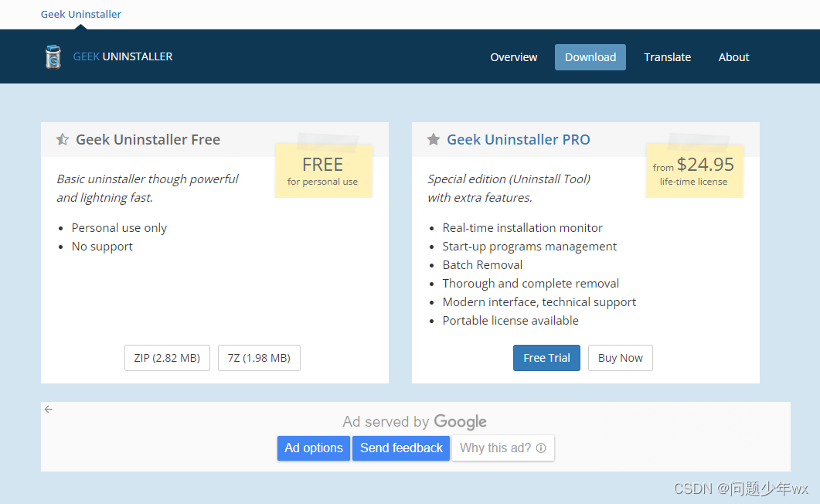The width and height of the screenshot is (820, 504).
Task: Click the FREE for personal use sticky note
Action: (323, 171)
